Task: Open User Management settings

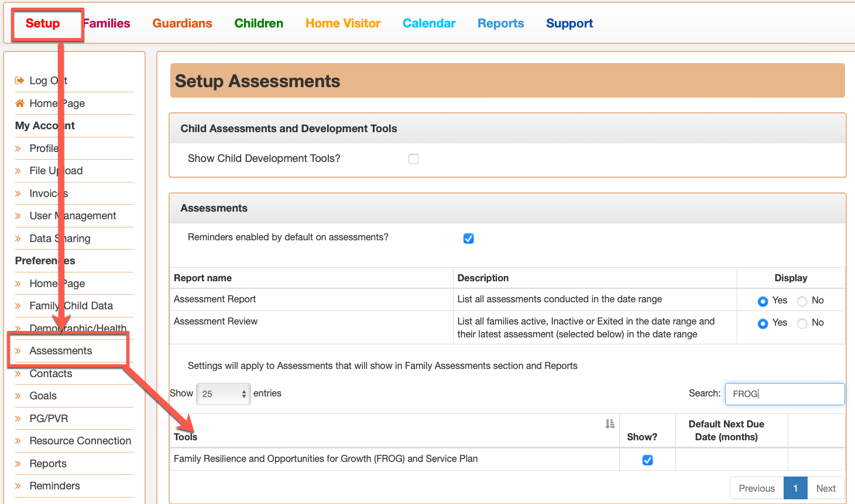Action: click(73, 216)
